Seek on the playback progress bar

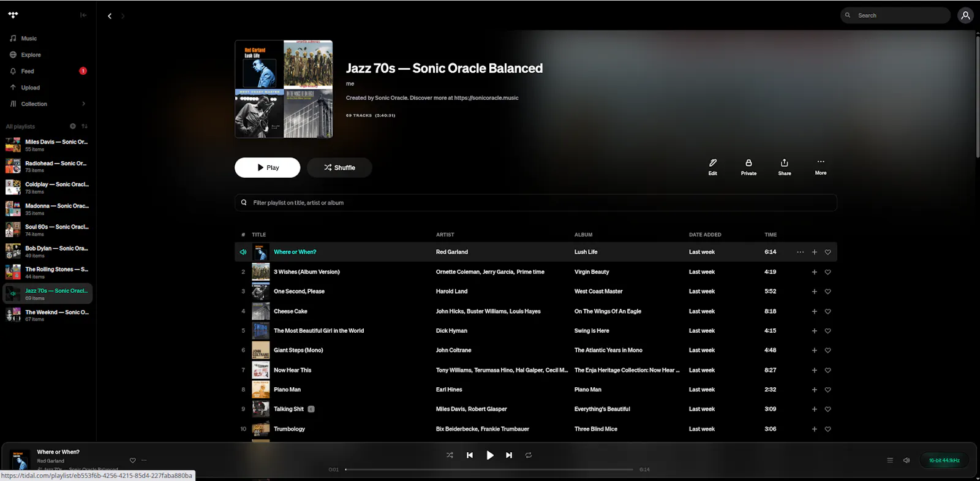pos(489,469)
